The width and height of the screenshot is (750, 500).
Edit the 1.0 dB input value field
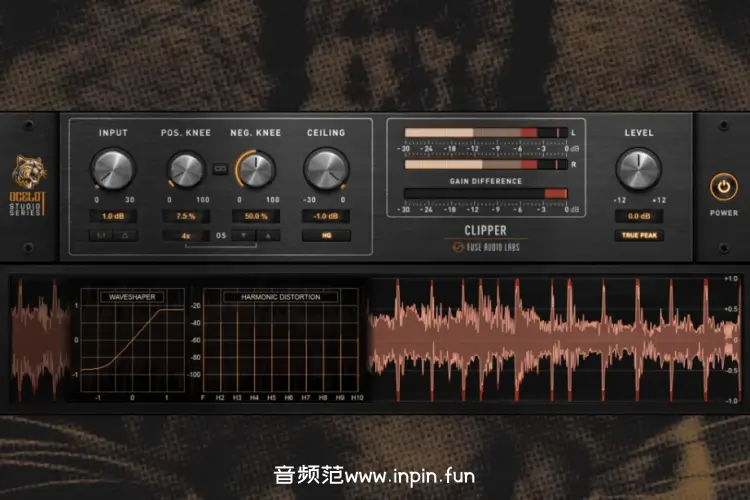click(x=113, y=216)
